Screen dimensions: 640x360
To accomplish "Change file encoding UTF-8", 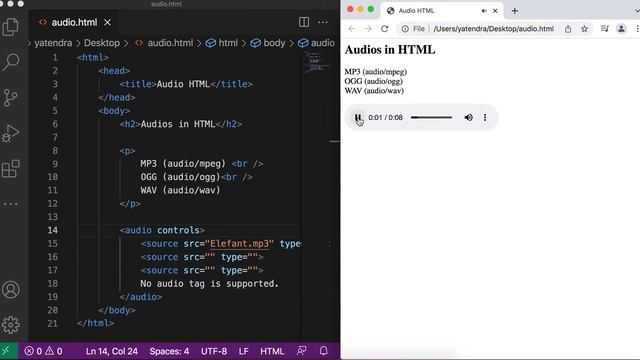I will tap(214, 351).
